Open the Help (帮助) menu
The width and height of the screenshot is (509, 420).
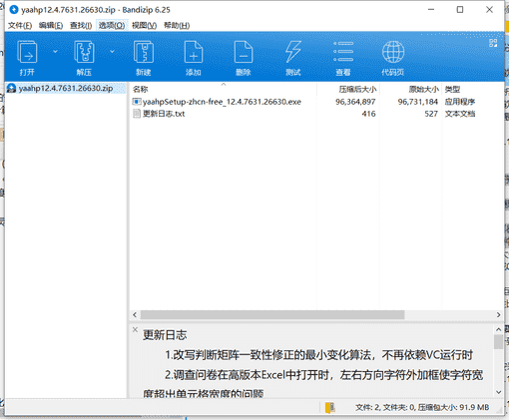[x=177, y=25]
